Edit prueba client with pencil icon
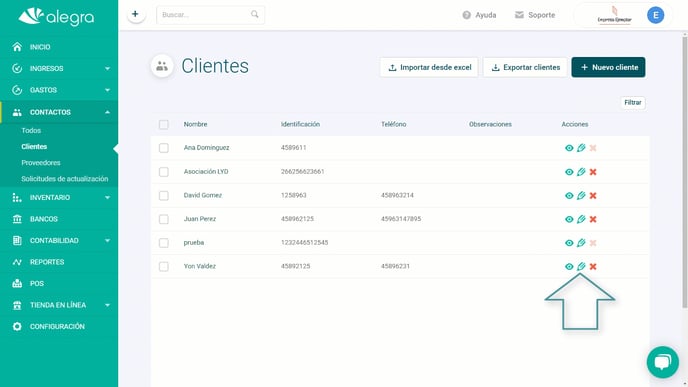 click(581, 243)
